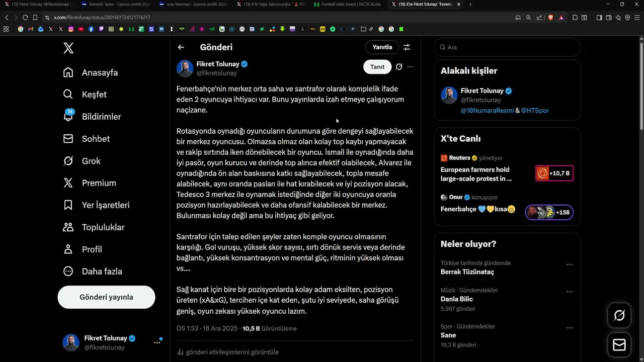
Task: Click the analytics bars icon under the post
Action: [180, 352]
